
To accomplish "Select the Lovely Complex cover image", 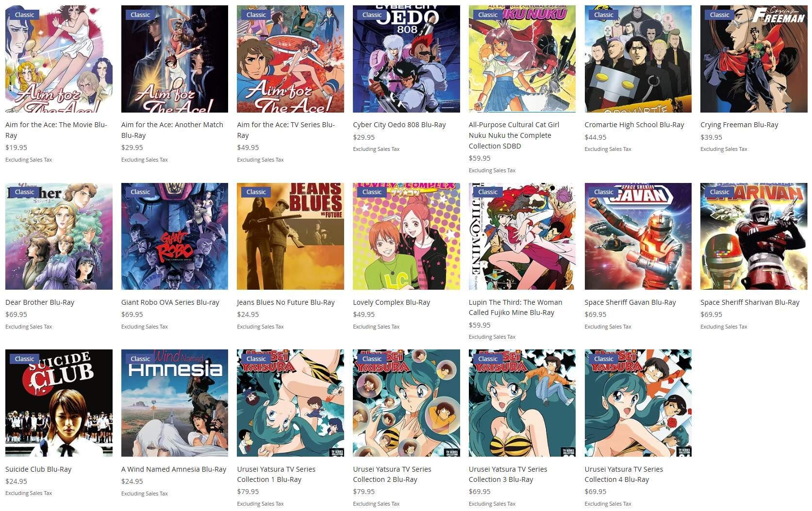I will [406, 236].
